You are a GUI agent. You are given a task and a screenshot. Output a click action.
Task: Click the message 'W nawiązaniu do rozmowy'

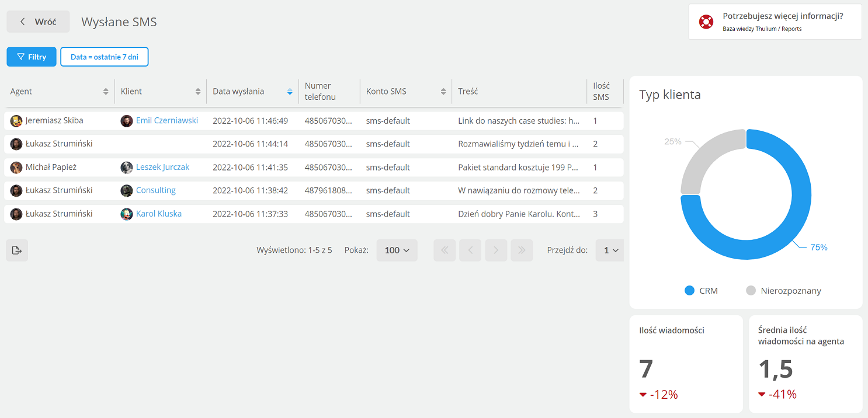coord(519,191)
